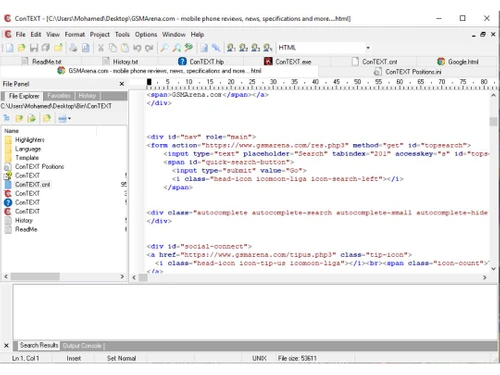Create a new file with the New icon

tap(10, 48)
